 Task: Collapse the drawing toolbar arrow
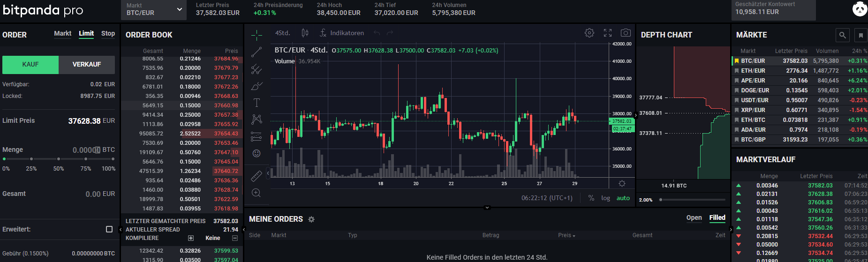click(268, 173)
